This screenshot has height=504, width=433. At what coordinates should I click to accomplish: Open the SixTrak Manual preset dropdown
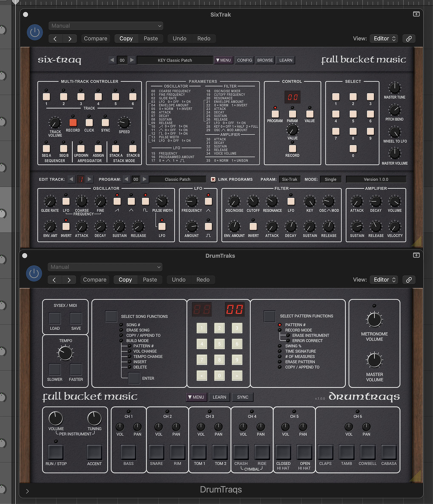point(106,26)
